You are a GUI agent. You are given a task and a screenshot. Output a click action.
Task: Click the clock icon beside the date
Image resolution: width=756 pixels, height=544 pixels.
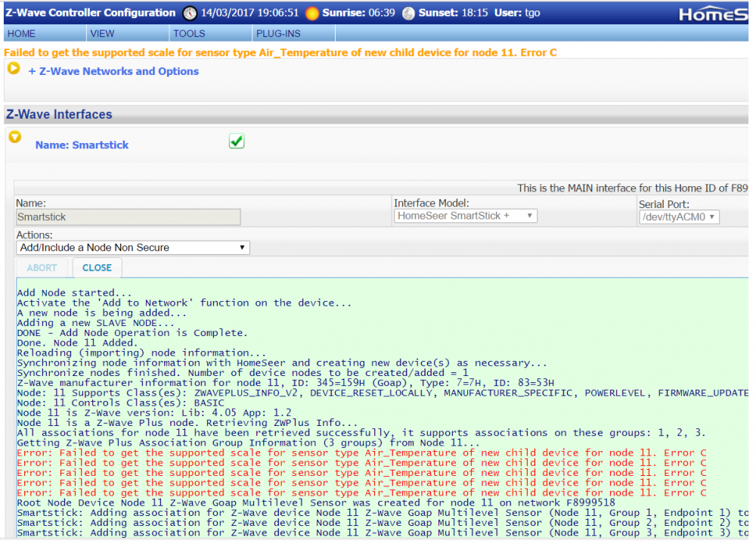pos(189,13)
